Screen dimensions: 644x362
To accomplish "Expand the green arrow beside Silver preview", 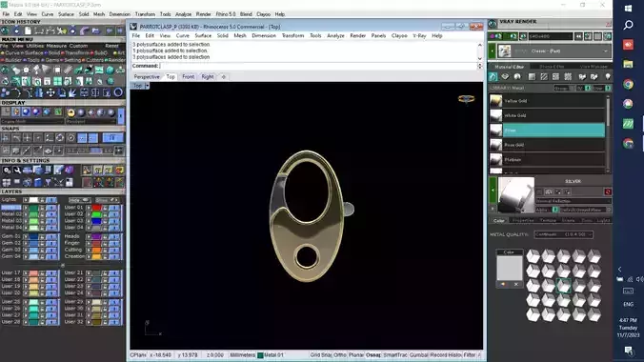I will coord(493,191).
